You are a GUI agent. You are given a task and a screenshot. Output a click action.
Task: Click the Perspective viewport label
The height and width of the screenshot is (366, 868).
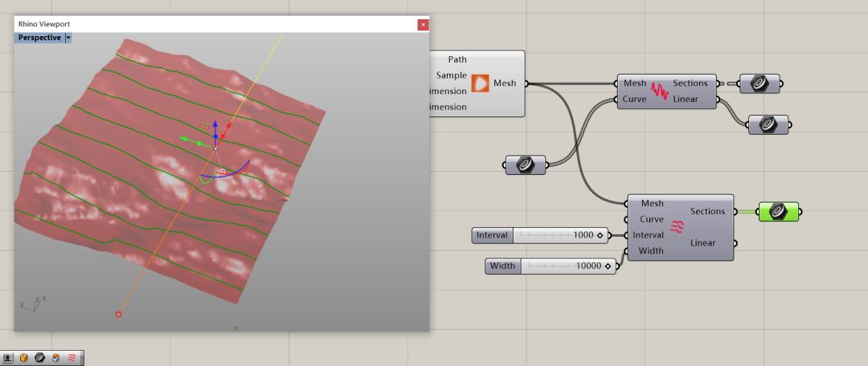[x=39, y=38]
